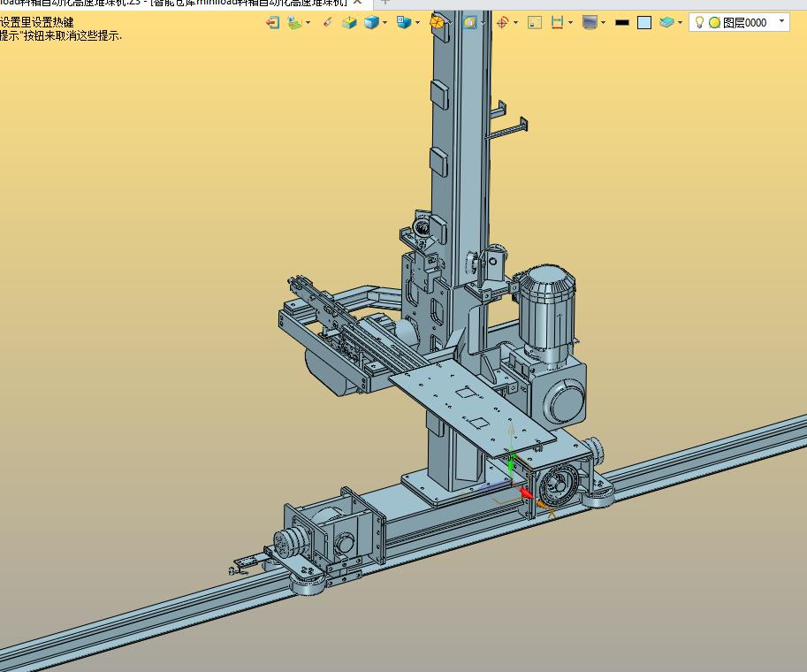Viewport: 807px width, 672px height.
Task: Click the red X-axis triad arrow
Action: point(525,493)
